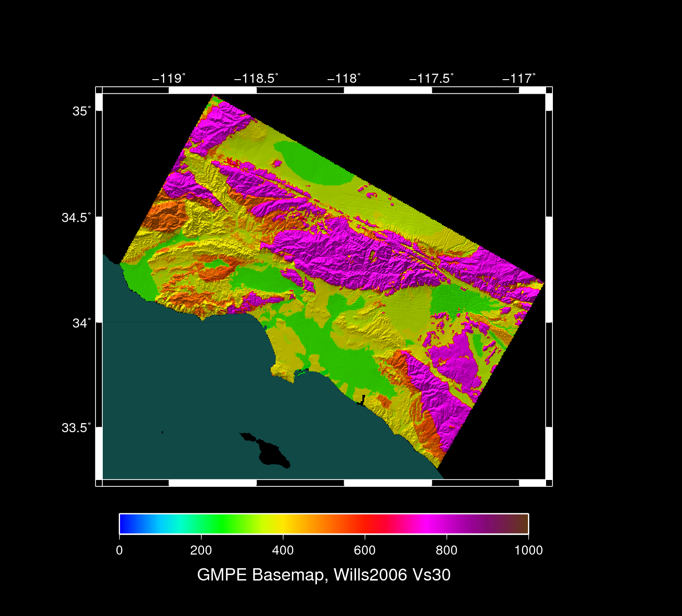This screenshot has width=682, height=616.
Task: Click the -117.5° longitude label
Action: 431,78
